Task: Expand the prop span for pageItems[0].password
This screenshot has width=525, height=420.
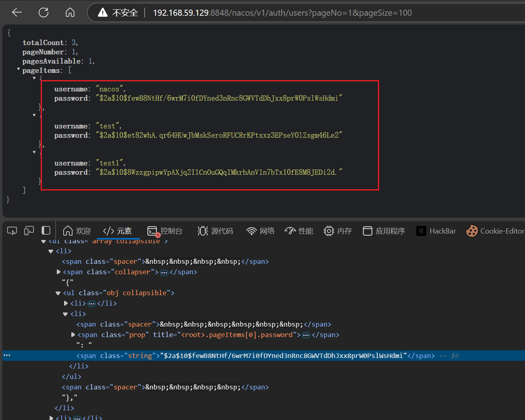Action: point(73,335)
